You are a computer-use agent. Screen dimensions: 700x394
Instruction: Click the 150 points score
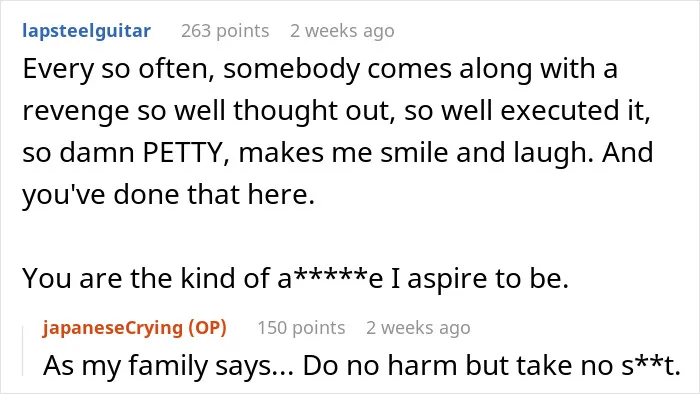(301, 328)
